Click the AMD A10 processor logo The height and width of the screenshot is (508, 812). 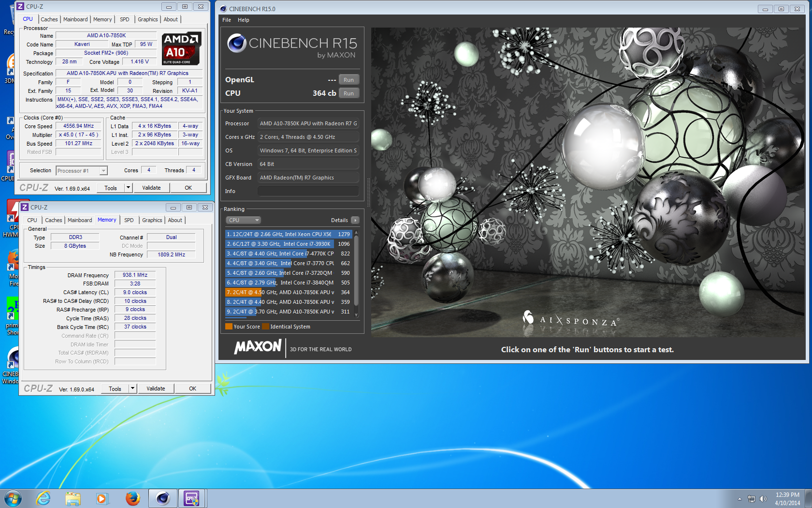(x=181, y=49)
